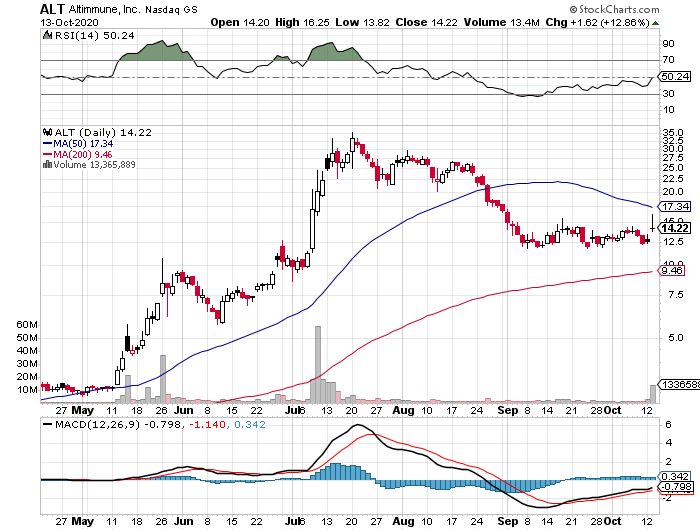700x530 pixels.
Task: Click the ALT (Daily) candlestick legend icon
Action: 46,131
